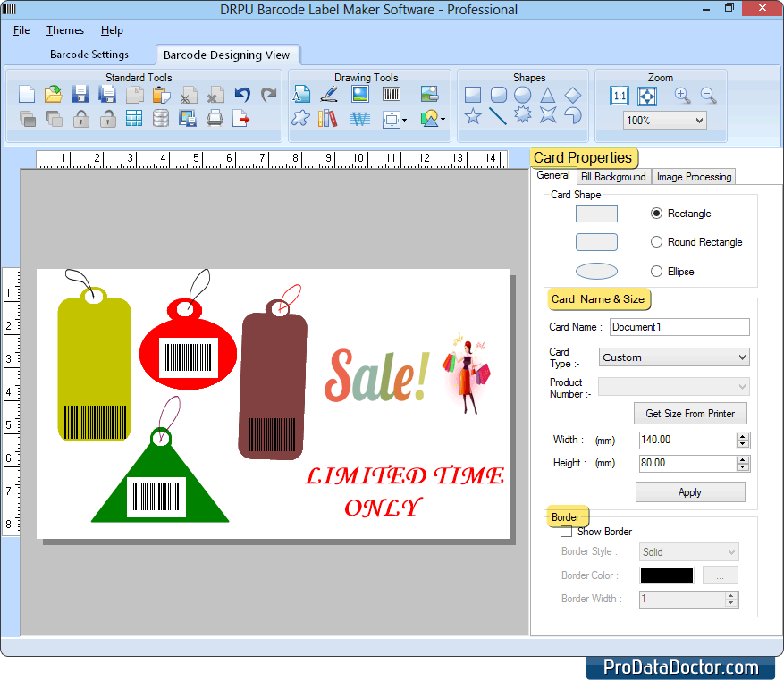Viewport: 784px width, 680px height.
Task: Select the Text drawing tool
Action: pos(301,95)
